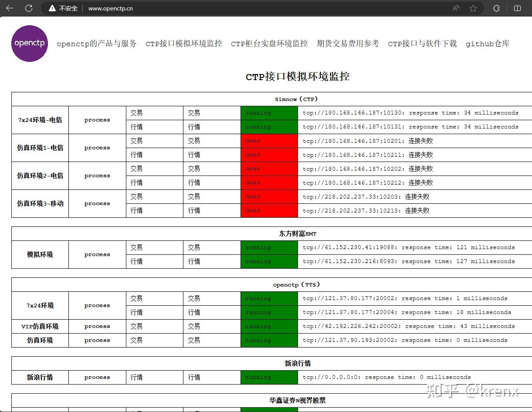The width and height of the screenshot is (532, 412).
Task: Open the browser extensions icon
Action: click(x=496, y=8)
